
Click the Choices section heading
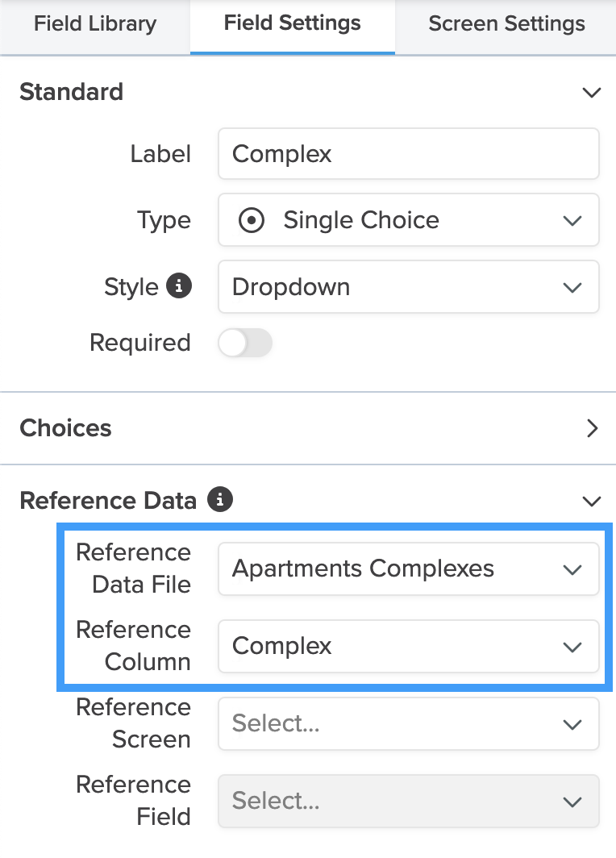pyautogui.click(x=65, y=428)
